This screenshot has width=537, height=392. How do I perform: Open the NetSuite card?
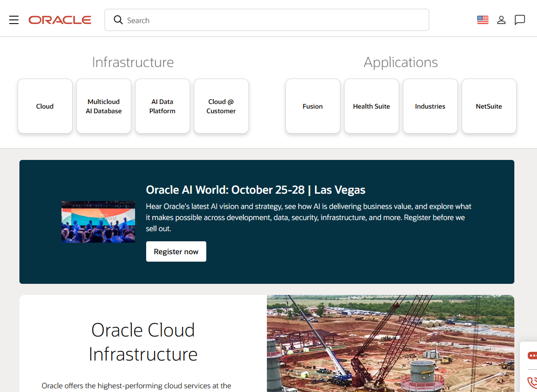(x=489, y=106)
